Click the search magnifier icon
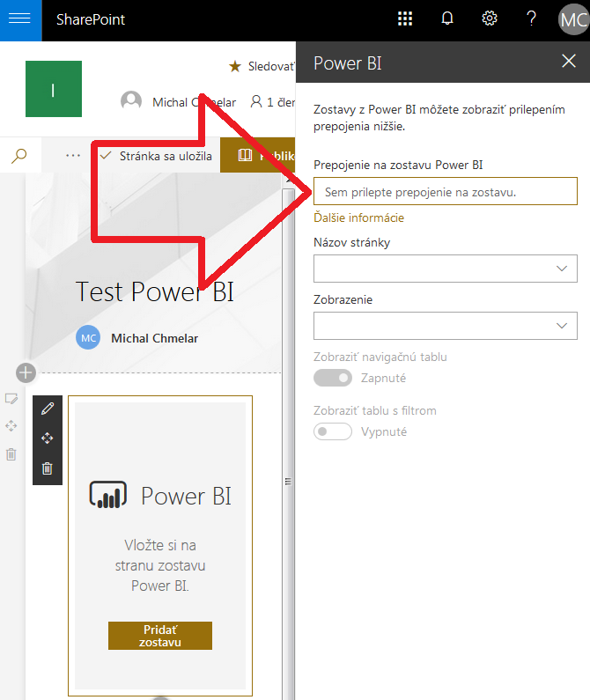590x700 pixels. 19,156
